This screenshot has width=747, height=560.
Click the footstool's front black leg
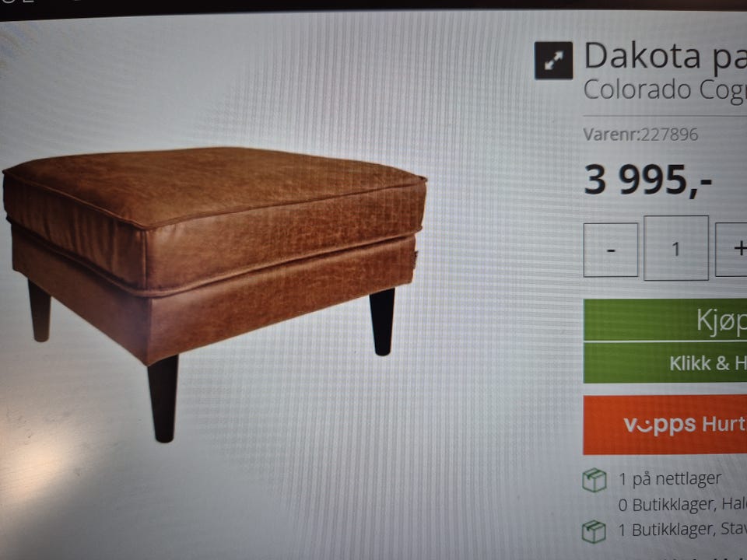pyautogui.click(x=163, y=398)
